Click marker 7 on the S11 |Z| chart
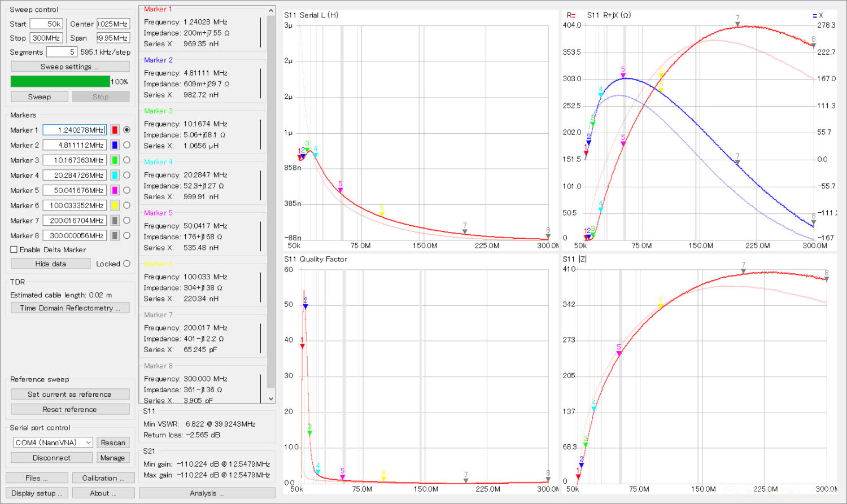The width and height of the screenshot is (847, 504). coord(744,271)
